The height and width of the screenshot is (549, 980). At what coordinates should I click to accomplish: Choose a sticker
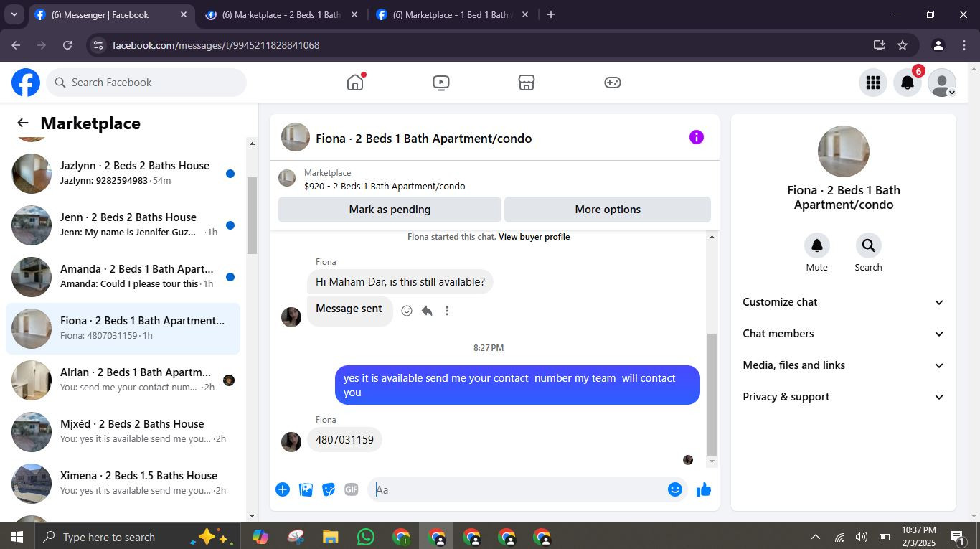pos(329,489)
